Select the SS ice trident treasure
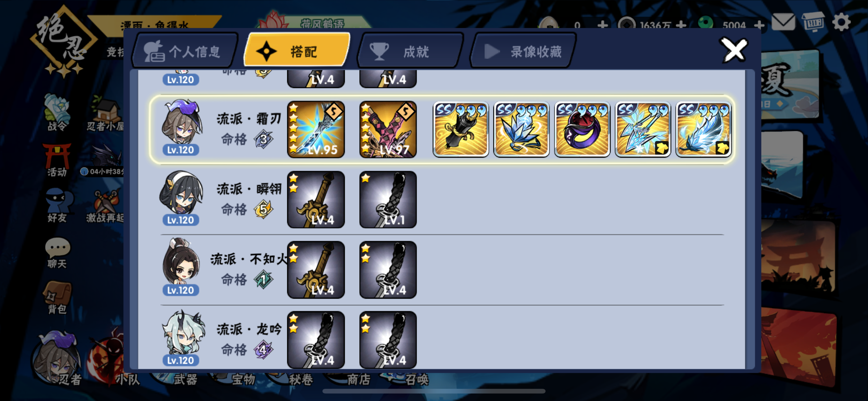This screenshot has height=401, width=868. coord(643,129)
